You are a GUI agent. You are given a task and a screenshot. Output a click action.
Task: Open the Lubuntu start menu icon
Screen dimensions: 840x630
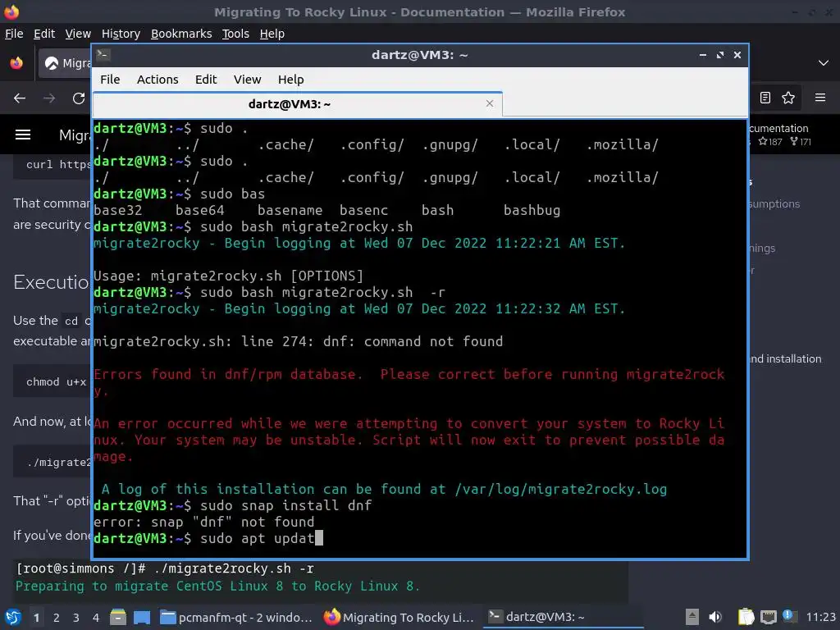12,617
